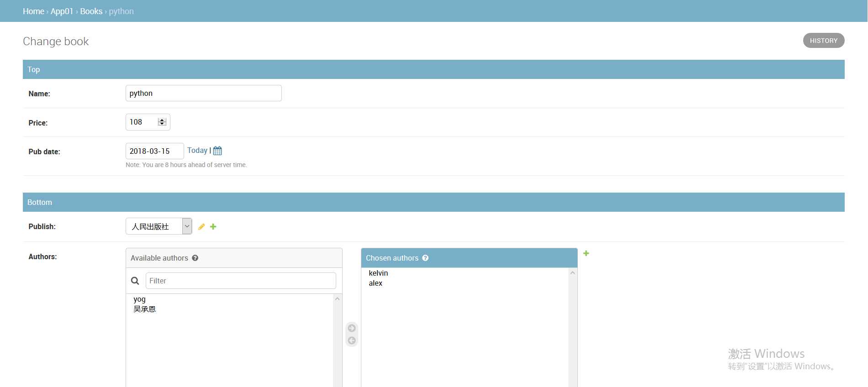Select available author 吴承恩
The height and width of the screenshot is (387, 868).
tap(144, 309)
